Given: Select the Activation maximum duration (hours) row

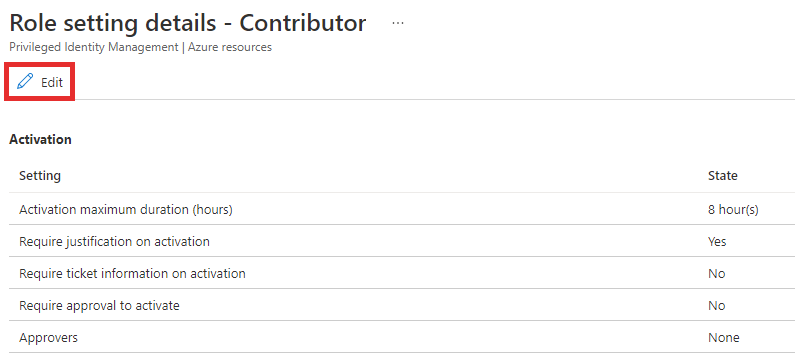Looking at the screenshot, I should pos(402,209).
